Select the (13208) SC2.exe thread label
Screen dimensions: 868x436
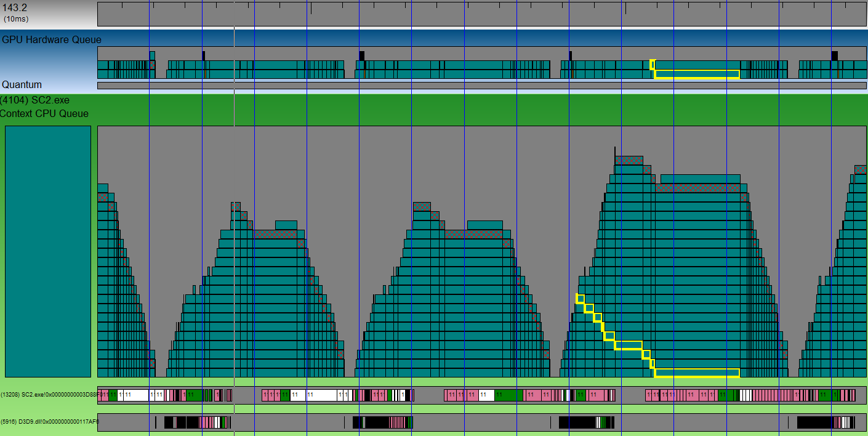click(48, 394)
